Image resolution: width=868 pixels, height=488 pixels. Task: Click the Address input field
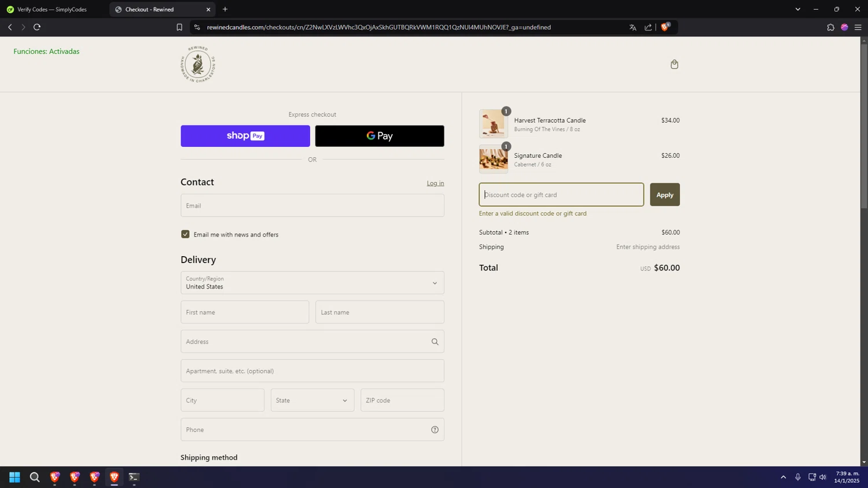[312, 342]
